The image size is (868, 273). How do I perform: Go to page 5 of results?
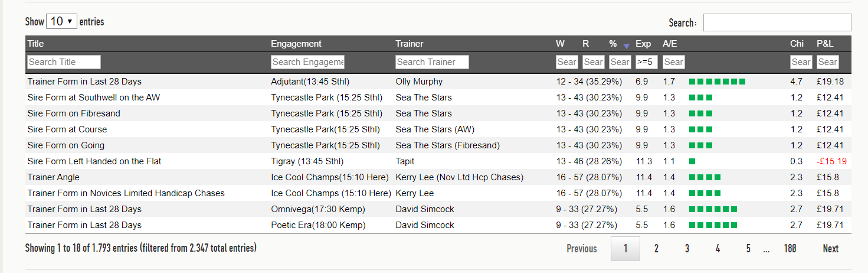click(x=748, y=249)
